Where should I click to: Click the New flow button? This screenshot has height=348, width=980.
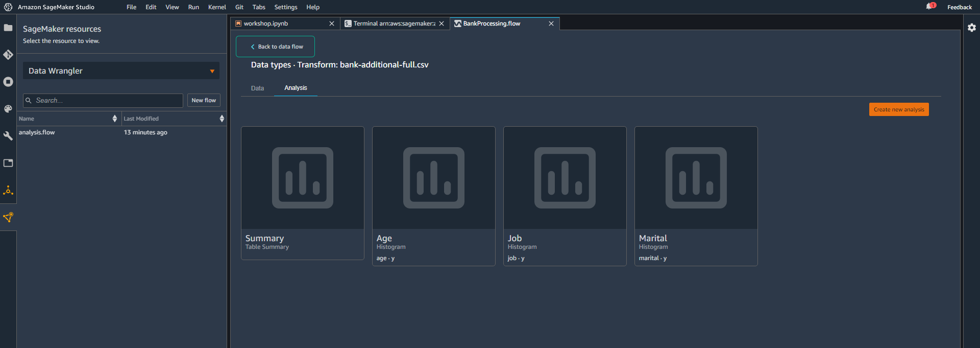point(204,101)
